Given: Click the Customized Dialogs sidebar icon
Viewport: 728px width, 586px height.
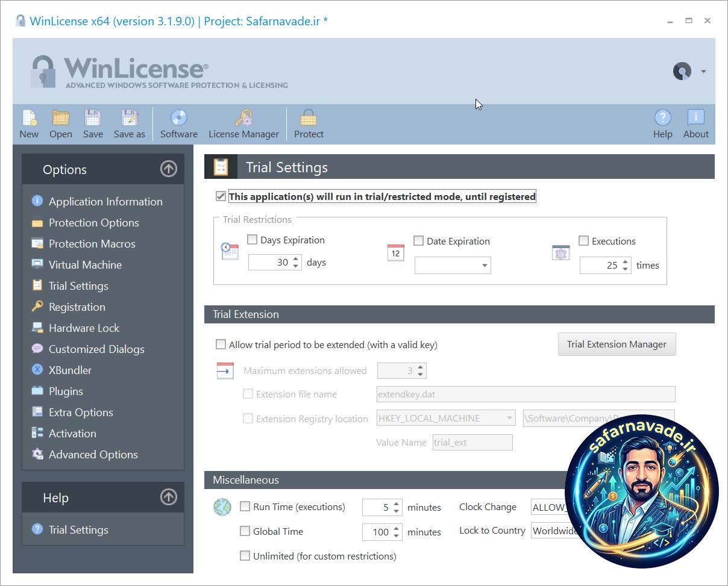Looking at the screenshot, I should click(x=37, y=349).
